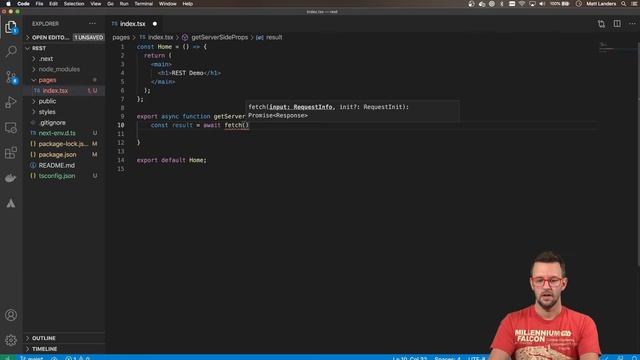Screen dimensions: 640x360
Task: Open Explorer more actions ellipsis
Action: tap(92, 24)
